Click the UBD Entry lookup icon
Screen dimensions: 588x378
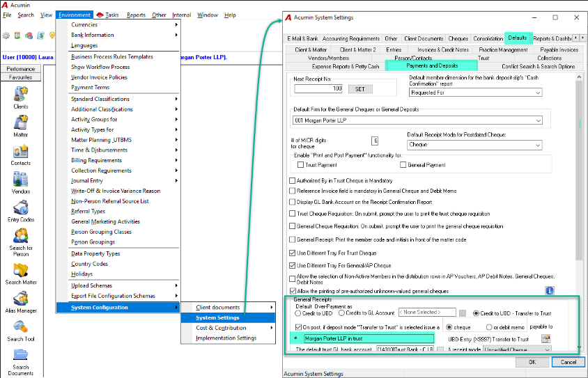pyautogui.click(x=546, y=338)
